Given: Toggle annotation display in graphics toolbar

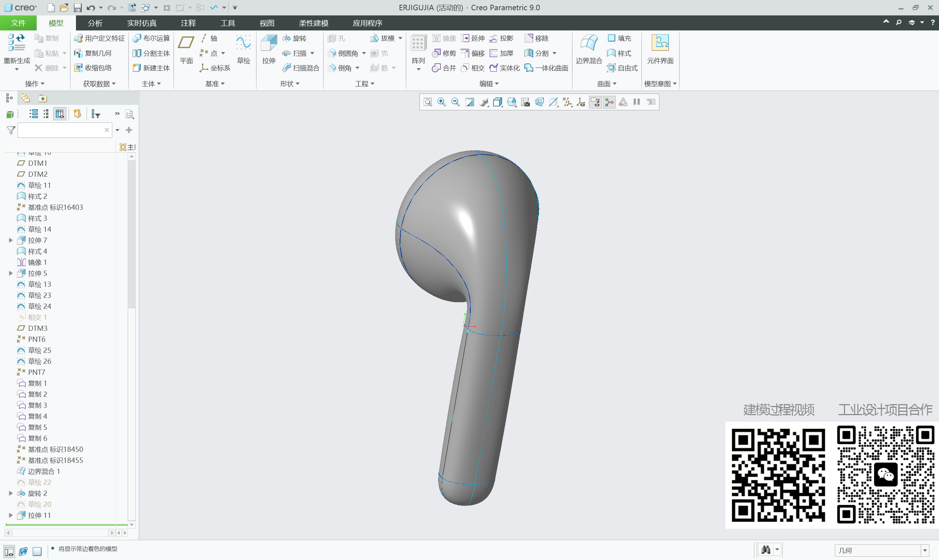Looking at the screenshot, I should 596,102.
